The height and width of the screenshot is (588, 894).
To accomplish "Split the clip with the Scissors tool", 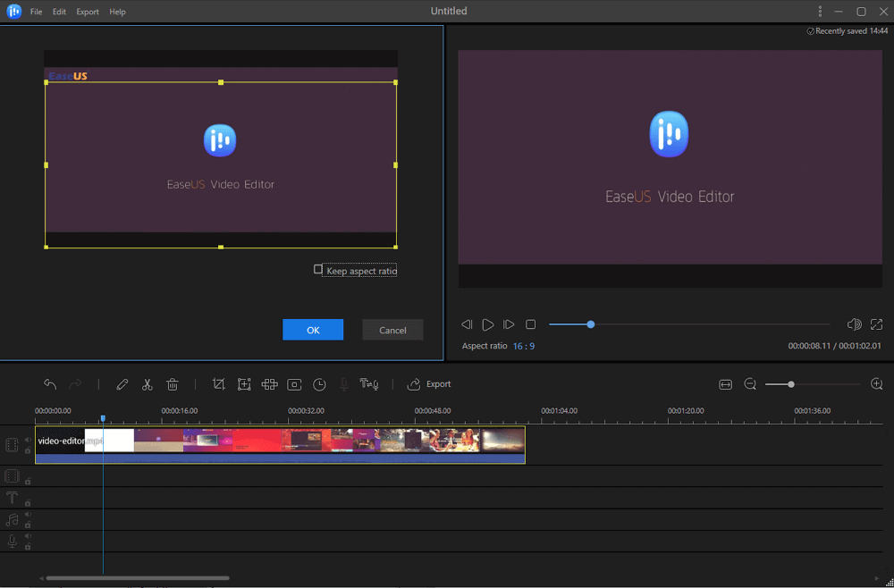I will (148, 384).
